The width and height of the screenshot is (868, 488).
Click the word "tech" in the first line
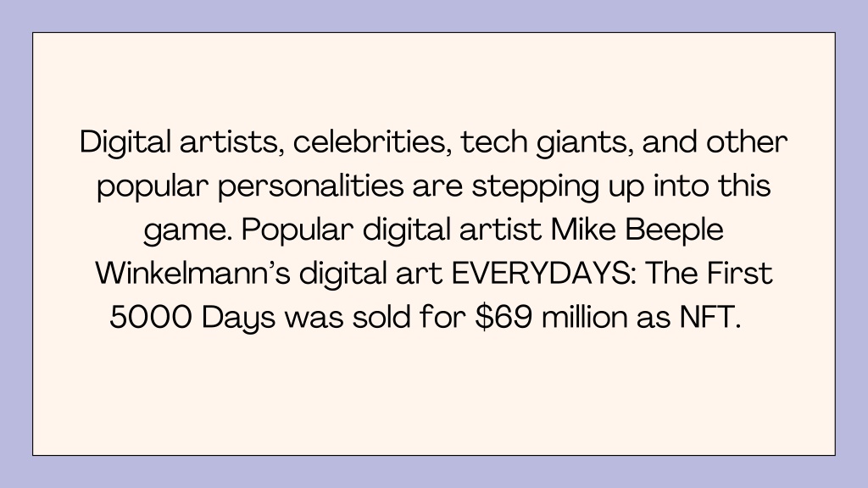coord(494,141)
